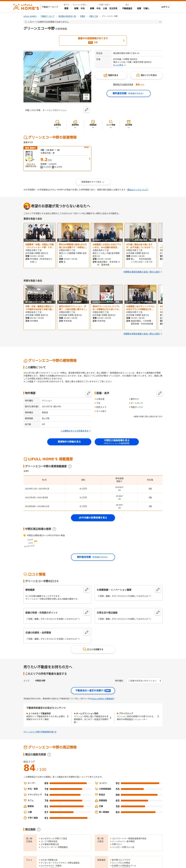Open 引越し in top navigation
186x868 pixels.
tap(146, 8)
